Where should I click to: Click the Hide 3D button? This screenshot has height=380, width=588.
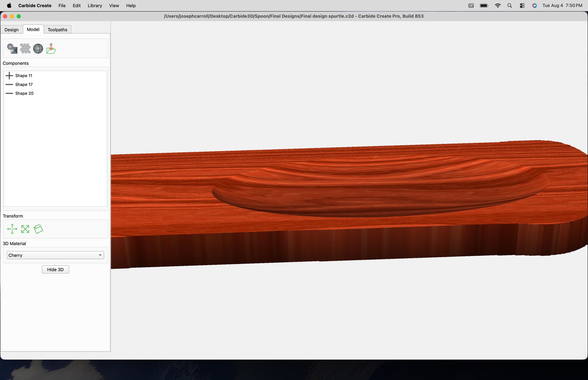click(x=55, y=269)
